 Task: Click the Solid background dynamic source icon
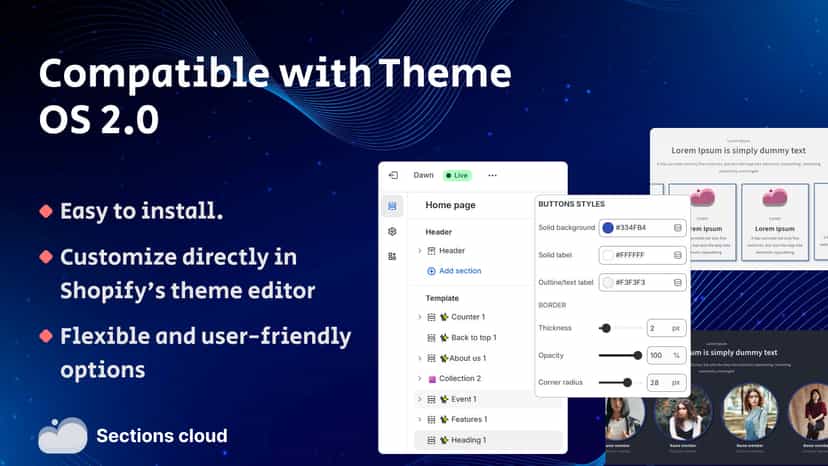click(678, 228)
